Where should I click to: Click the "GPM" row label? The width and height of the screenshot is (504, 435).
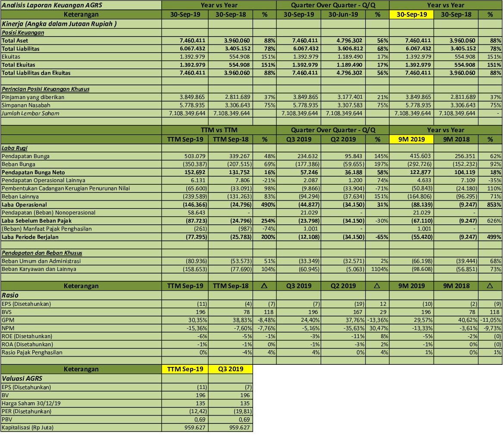click(x=8, y=320)
